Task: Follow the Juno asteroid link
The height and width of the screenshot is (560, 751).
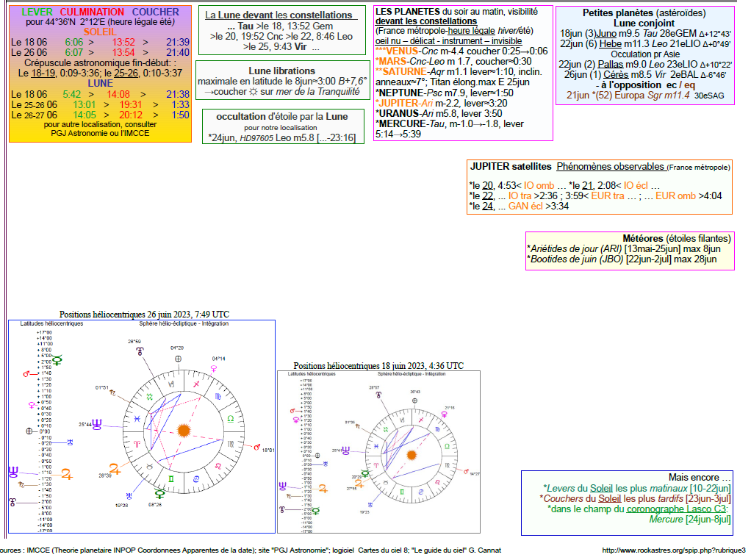Action: (606, 34)
